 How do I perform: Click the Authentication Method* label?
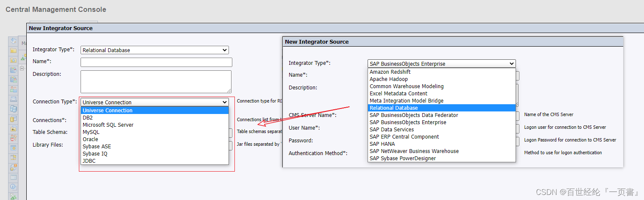(318, 153)
